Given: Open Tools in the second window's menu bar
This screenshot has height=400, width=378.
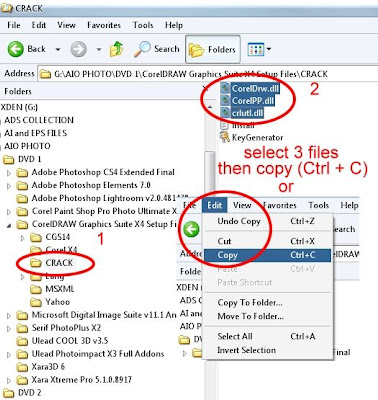Looking at the screenshot, I should tap(319, 205).
